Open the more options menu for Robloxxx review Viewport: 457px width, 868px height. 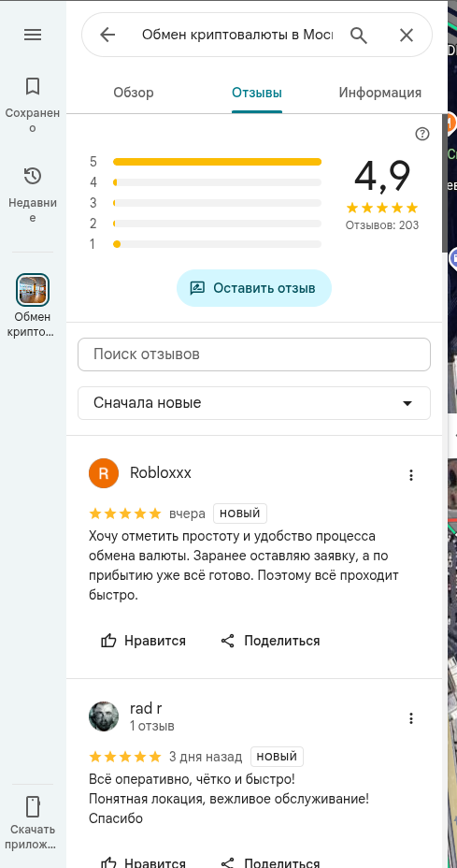[410, 475]
